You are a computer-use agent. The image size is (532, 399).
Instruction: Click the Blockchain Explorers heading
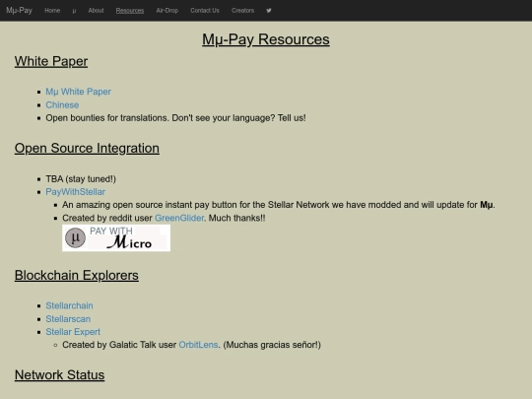77,275
